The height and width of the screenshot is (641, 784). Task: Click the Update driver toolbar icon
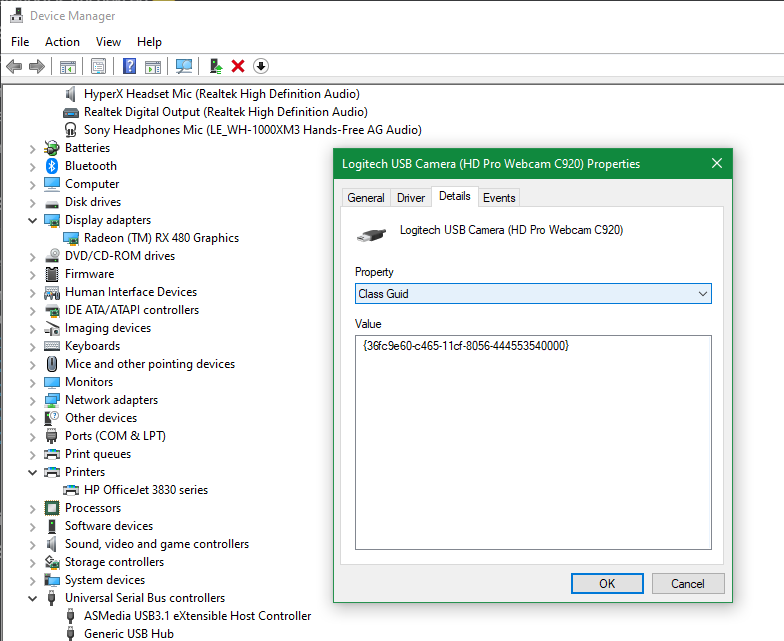[x=216, y=66]
